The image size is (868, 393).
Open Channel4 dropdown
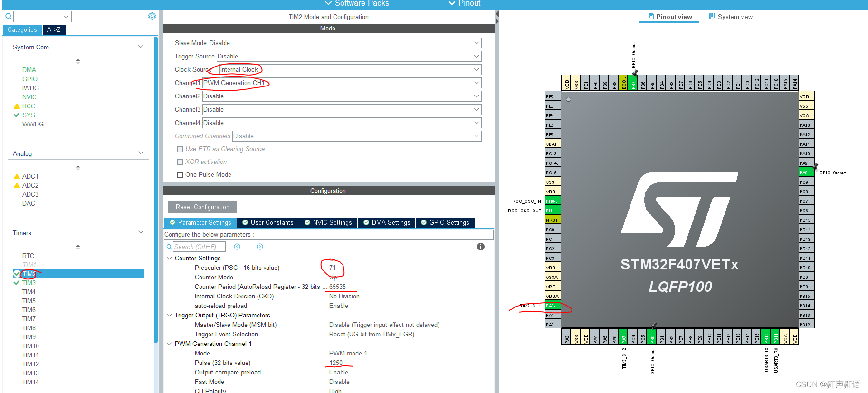coord(342,123)
